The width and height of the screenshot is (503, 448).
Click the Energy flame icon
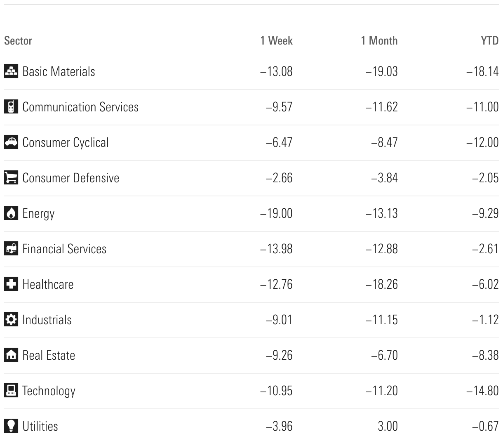11,213
